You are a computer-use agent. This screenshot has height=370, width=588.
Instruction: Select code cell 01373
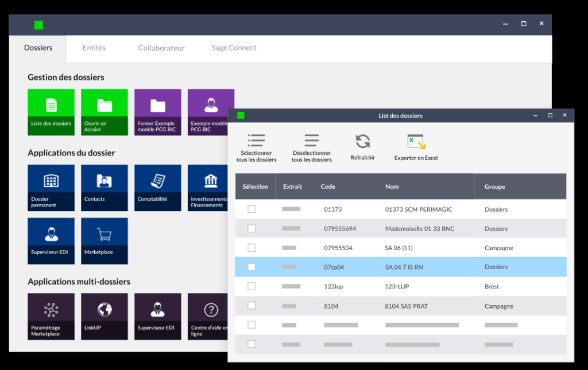pyautogui.click(x=333, y=209)
